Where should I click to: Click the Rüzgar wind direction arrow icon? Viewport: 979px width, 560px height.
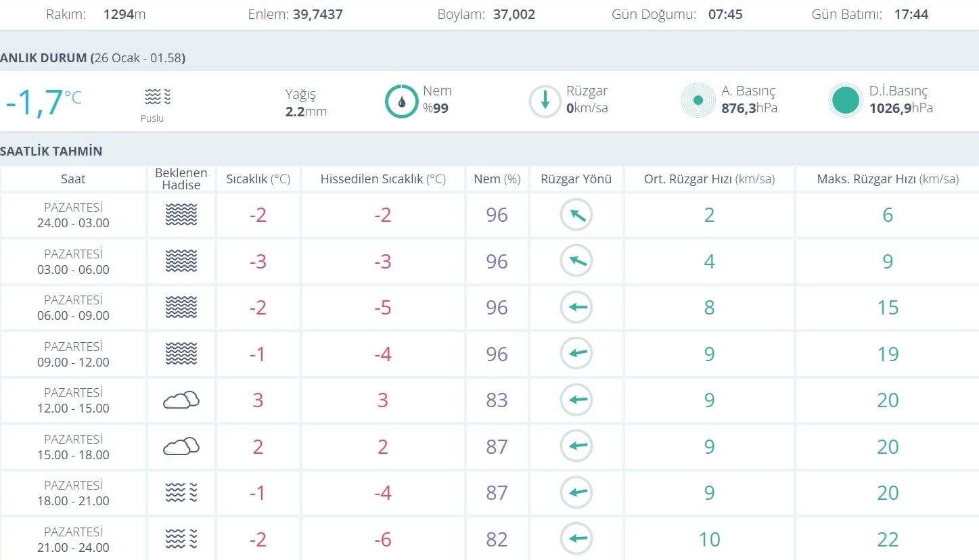(545, 101)
